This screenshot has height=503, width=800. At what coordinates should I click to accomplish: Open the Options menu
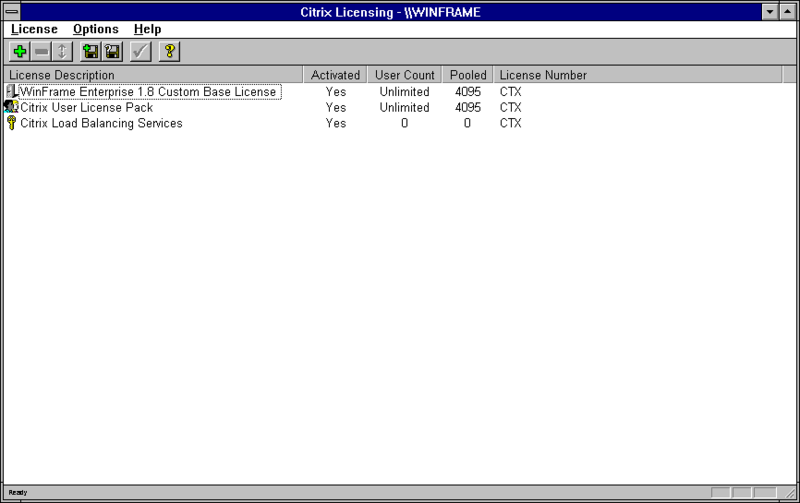tap(95, 29)
